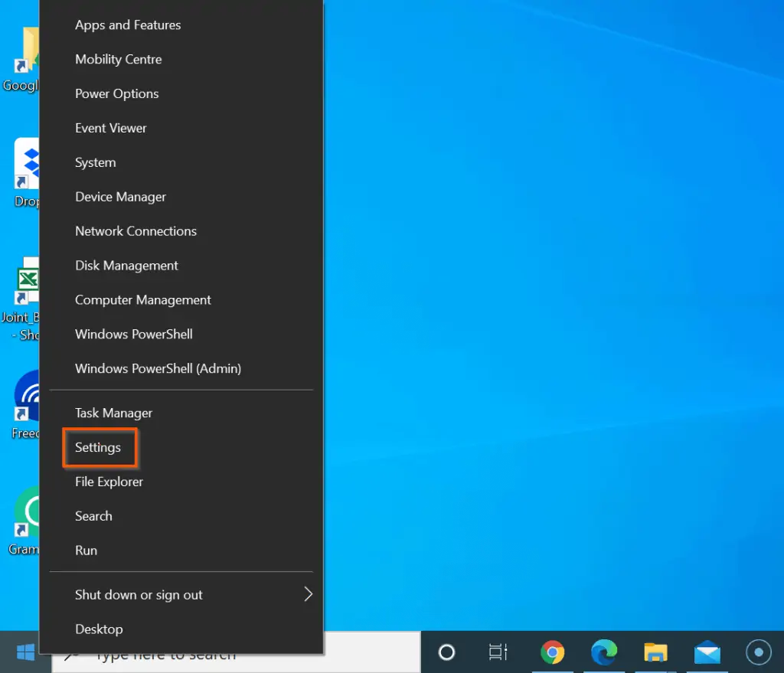Open Google Chrome from the taskbar

pyautogui.click(x=553, y=653)
